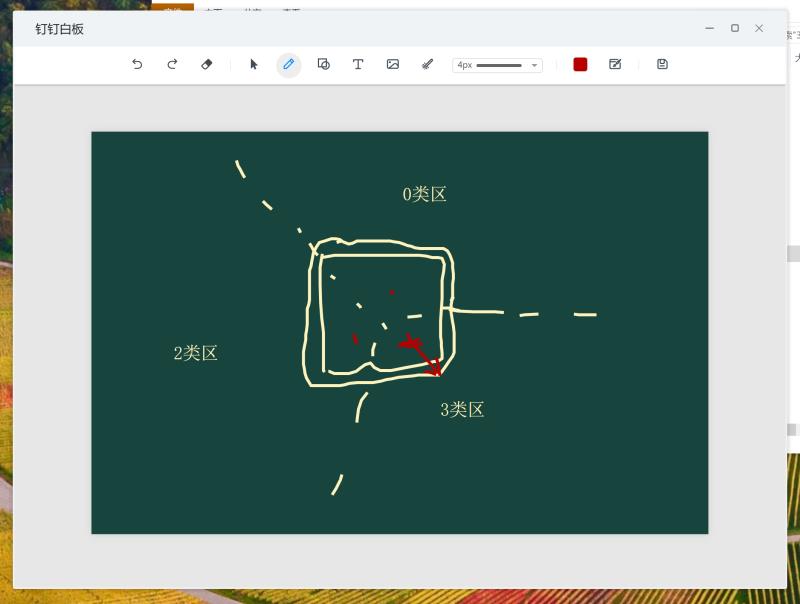Open the Shapes tool

pos(323,64)
